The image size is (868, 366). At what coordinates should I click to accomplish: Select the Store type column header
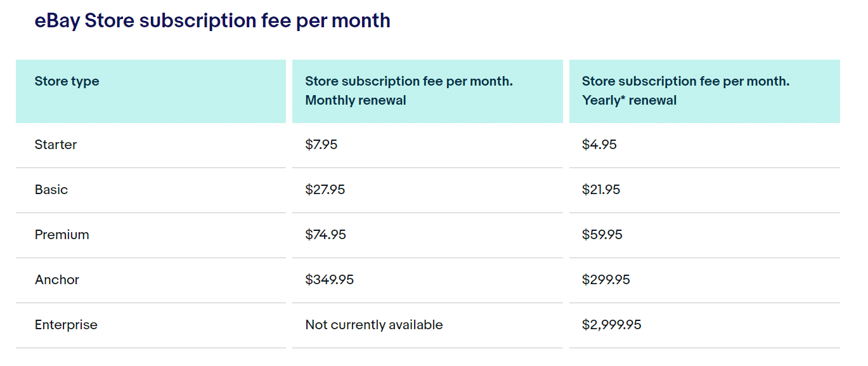(x=67, y=81)
